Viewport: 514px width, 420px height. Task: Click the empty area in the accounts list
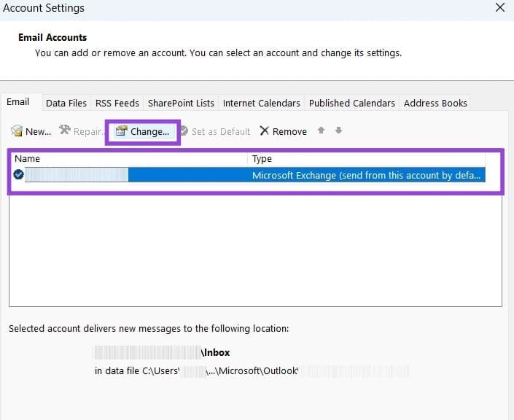tap(255, 248)
